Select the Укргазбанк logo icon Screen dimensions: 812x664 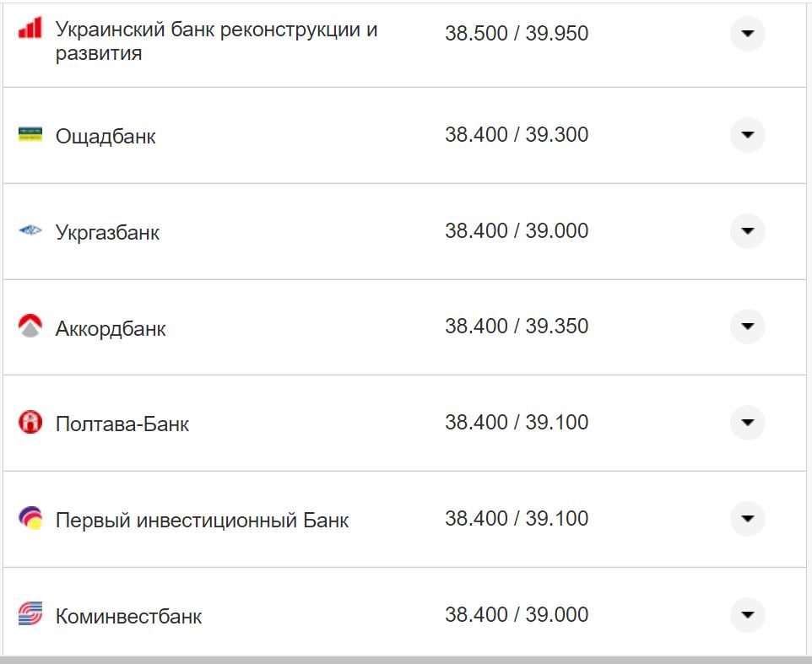click(30, 230)
